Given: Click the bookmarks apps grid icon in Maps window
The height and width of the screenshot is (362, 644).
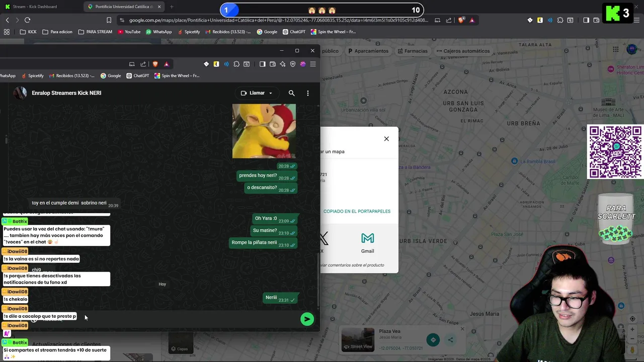Looking at the screenshot, I should (x=7, y=32).
